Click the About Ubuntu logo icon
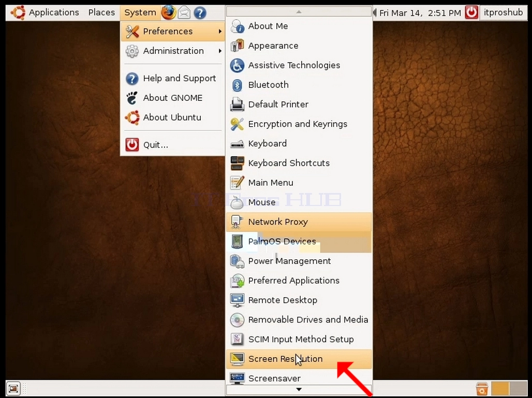Screen dimensions: 532x398 click(132, 117)
